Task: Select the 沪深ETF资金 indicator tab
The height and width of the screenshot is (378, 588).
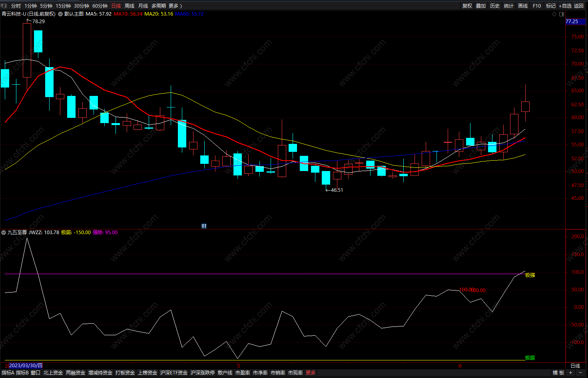Action: 174,373
